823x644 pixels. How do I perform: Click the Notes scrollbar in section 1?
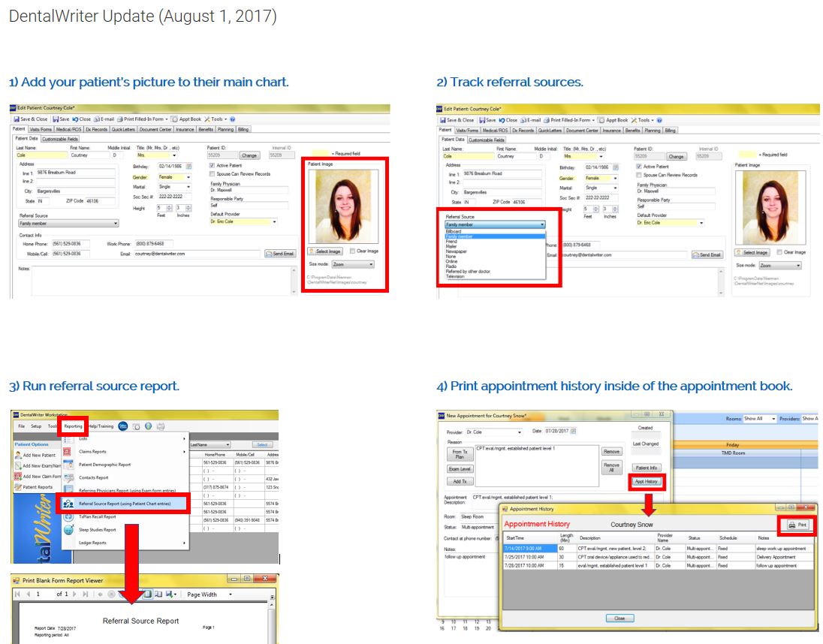[294, 281]
